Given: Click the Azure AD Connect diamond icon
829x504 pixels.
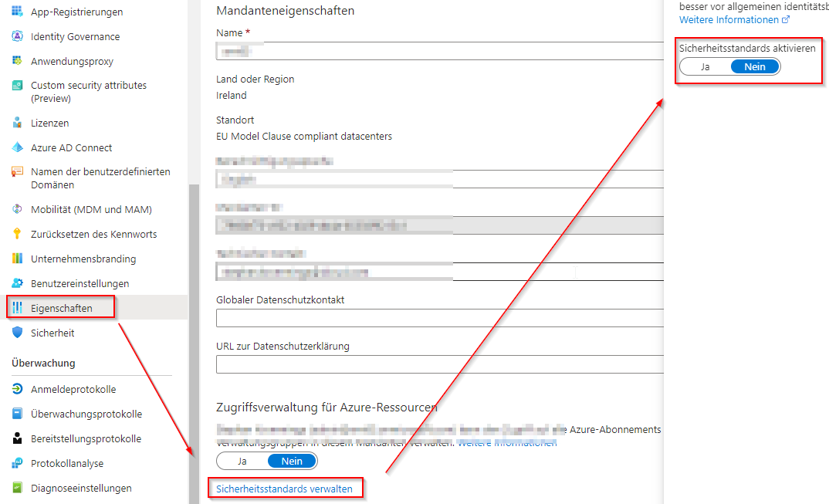Looking at the screenshot, I should pos(17,147).
